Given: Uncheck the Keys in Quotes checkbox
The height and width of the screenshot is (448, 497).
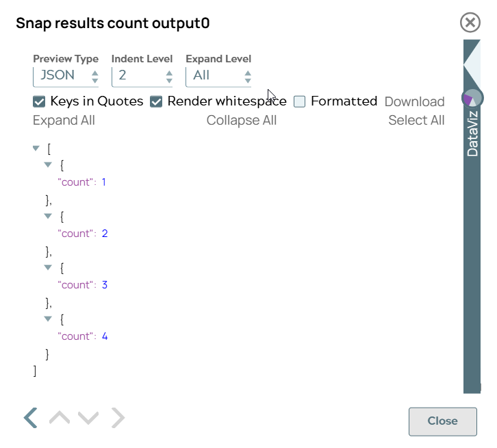Looking at the screenshot, I should 39,101.
